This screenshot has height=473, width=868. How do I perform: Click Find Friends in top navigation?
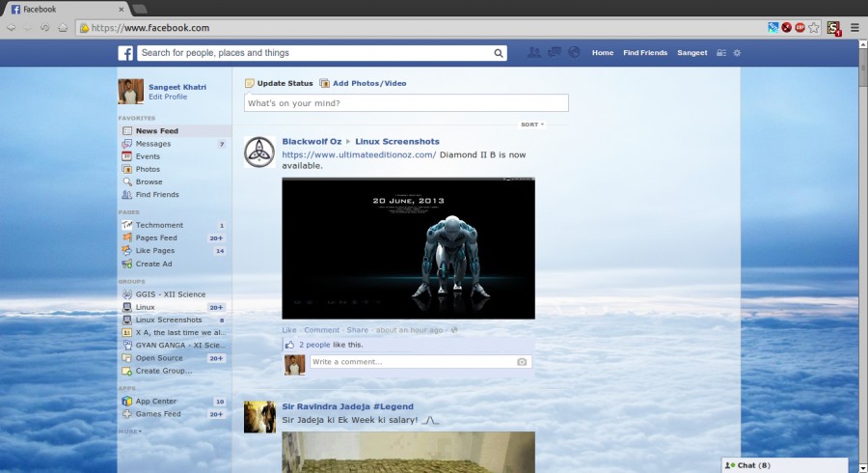point(645,53)
